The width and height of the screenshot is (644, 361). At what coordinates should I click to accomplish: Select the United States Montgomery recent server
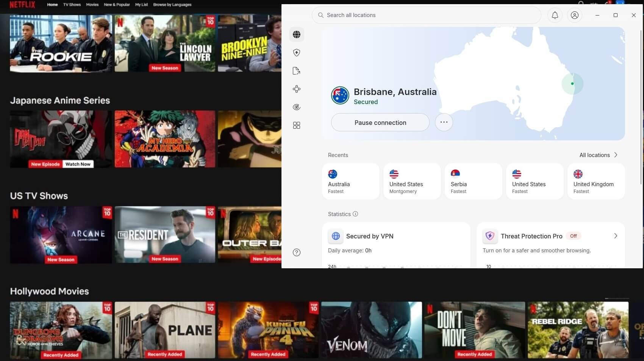coord(412,181)
